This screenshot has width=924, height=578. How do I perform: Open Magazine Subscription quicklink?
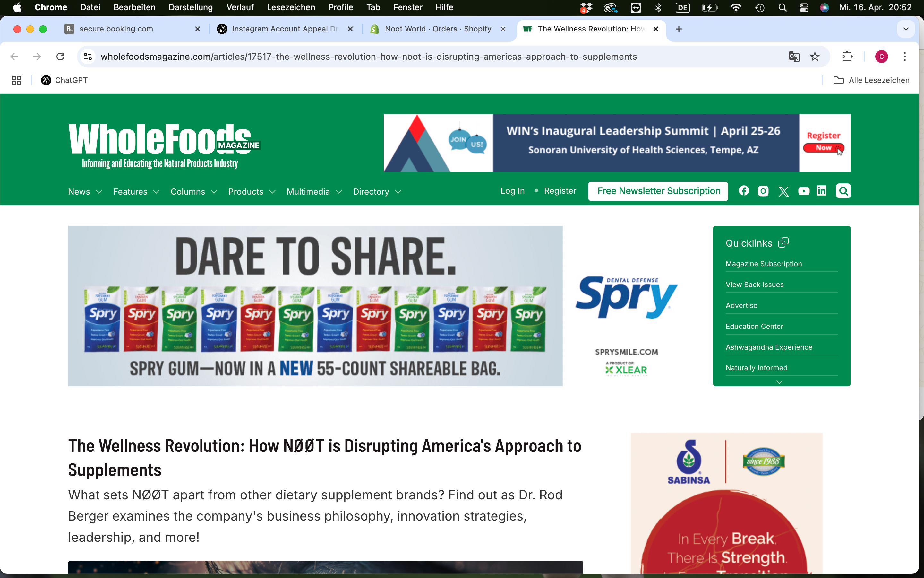[764, 264]
